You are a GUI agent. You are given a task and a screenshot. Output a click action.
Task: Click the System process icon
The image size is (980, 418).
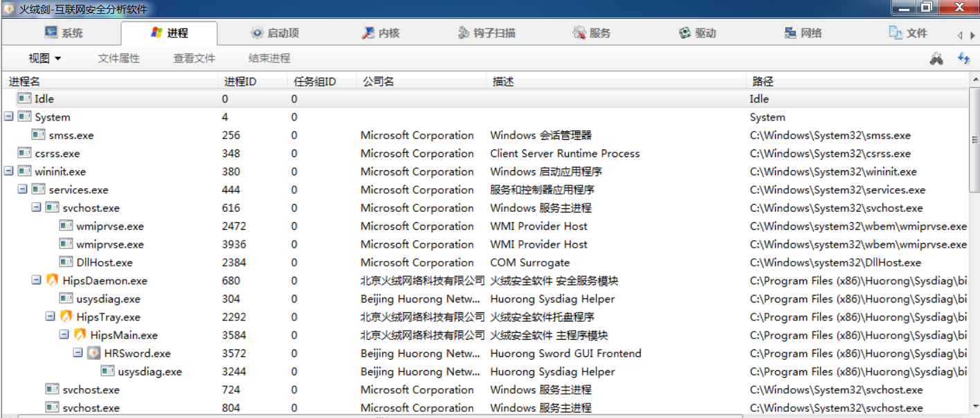tap(24, 117)
